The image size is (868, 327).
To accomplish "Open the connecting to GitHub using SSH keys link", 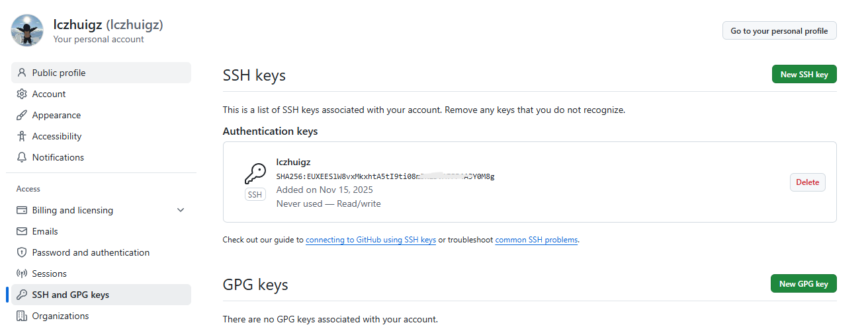I will pyautogui.click(x=370, y=240).
